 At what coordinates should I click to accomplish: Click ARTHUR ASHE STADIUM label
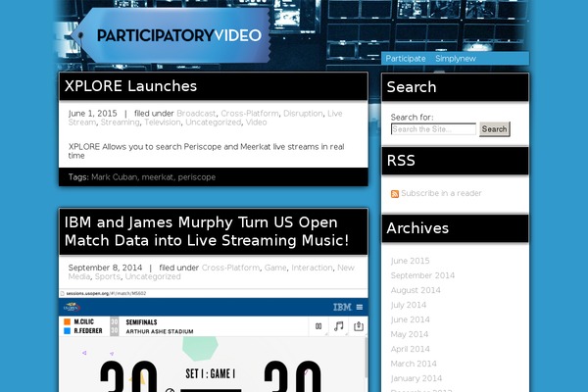(x=160, y=331)
